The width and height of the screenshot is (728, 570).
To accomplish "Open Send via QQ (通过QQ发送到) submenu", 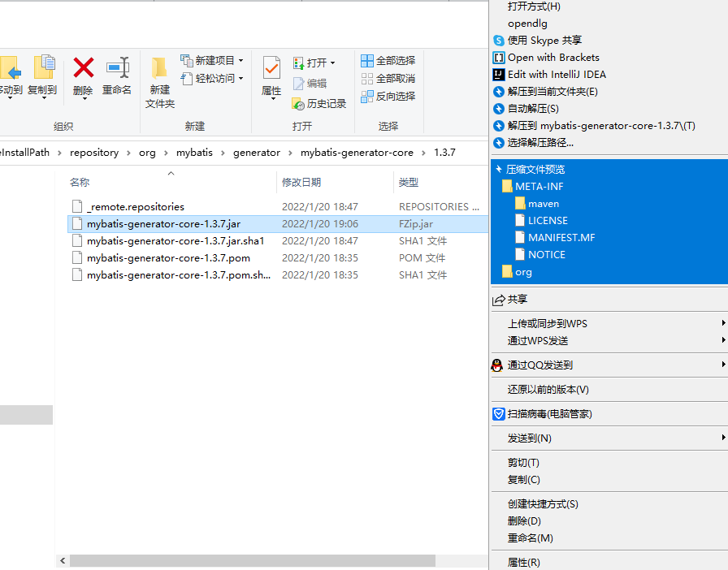I will pos(609,365).
